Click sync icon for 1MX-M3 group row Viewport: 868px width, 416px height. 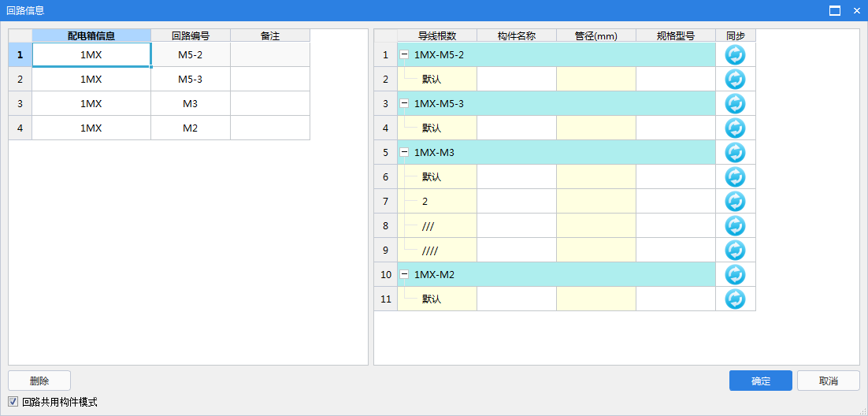734,153
